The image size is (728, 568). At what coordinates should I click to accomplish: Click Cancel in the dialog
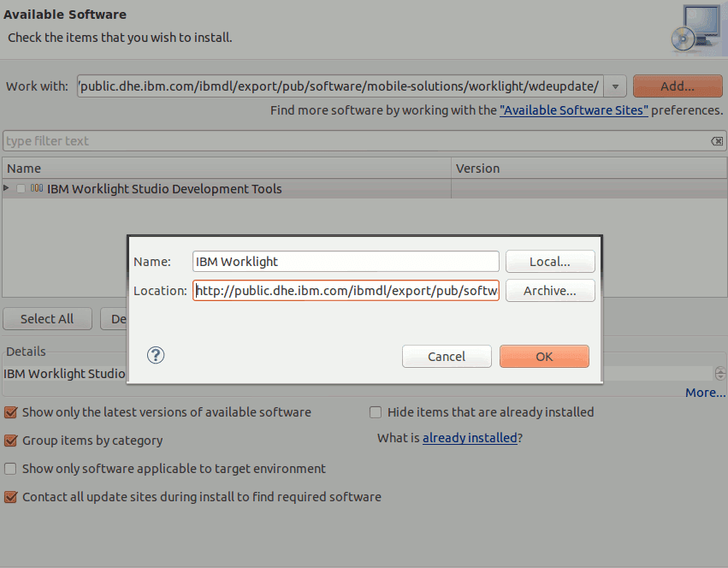(x=447, y=356)
